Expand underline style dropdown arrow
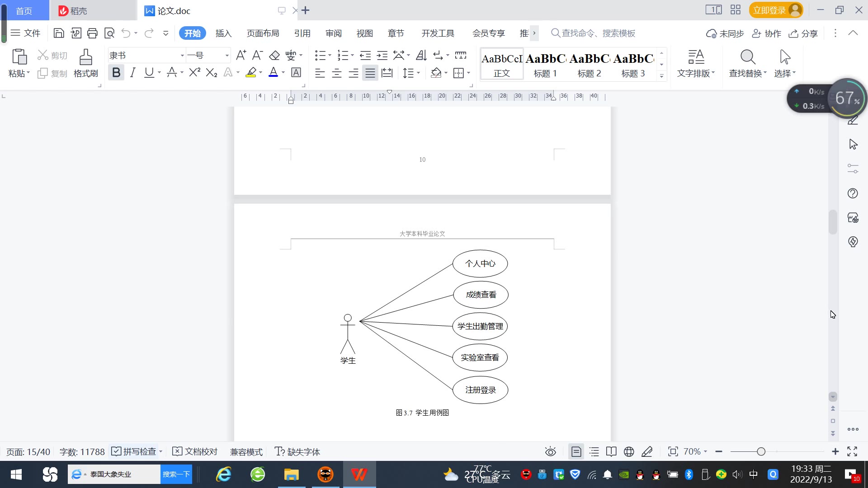Screen dimensions: 868x488 coord(159,73)
